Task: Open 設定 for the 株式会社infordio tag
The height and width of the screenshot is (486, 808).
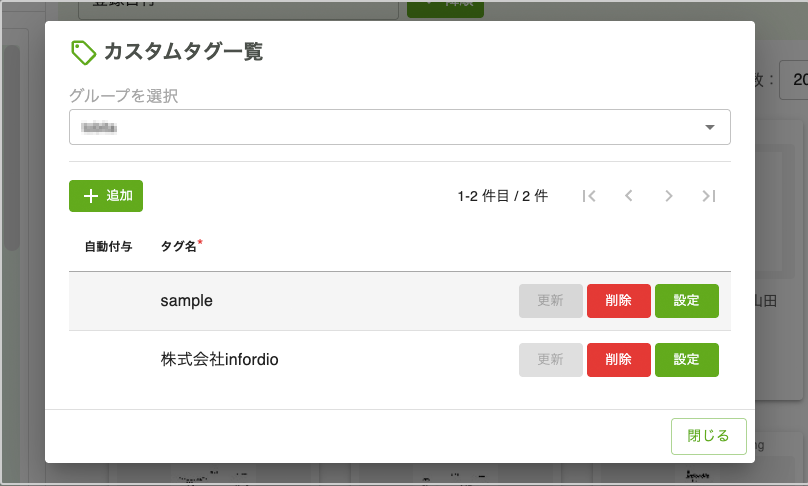Action: point(686,360)
